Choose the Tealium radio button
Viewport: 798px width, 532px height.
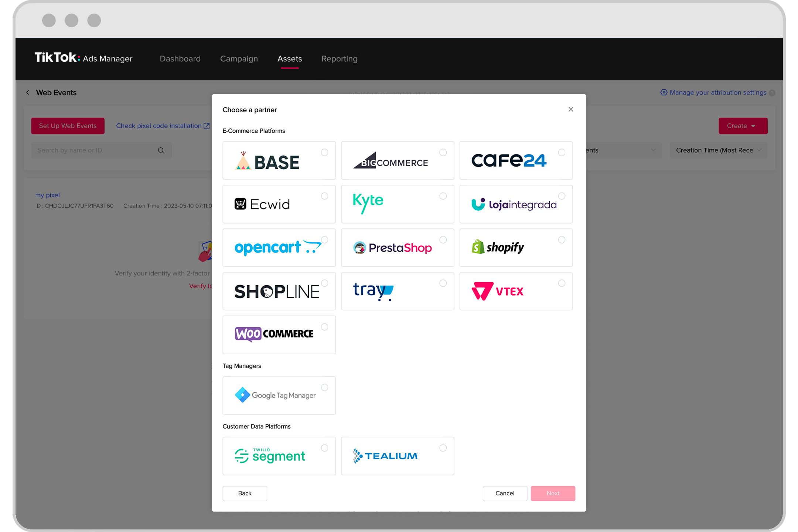(443, 448)
